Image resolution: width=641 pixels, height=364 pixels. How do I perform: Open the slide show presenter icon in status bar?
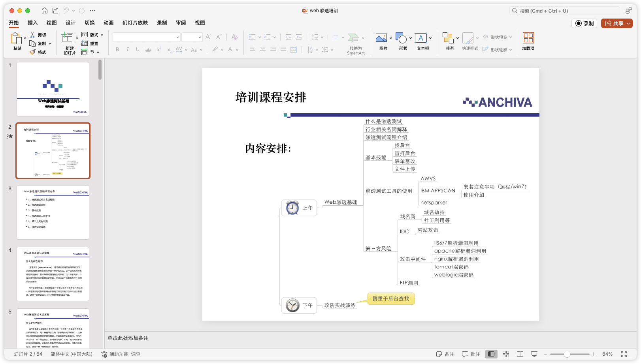click(535, 354)
